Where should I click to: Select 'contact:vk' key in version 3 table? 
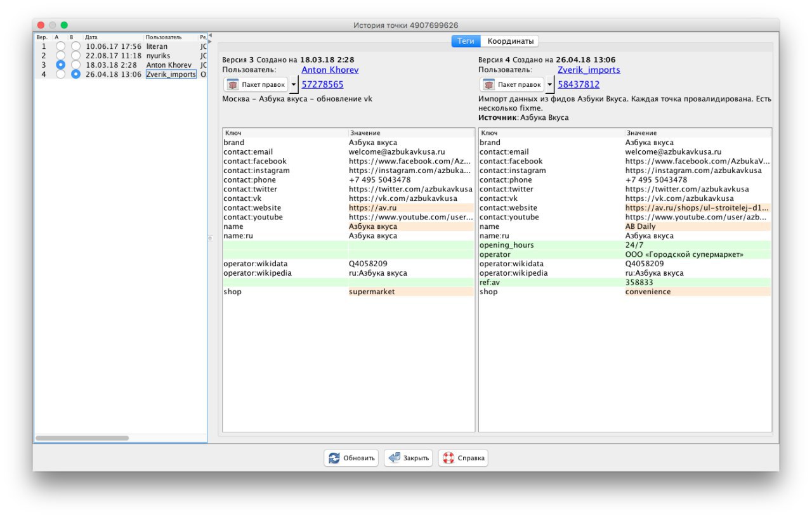[x=285, y=198]
